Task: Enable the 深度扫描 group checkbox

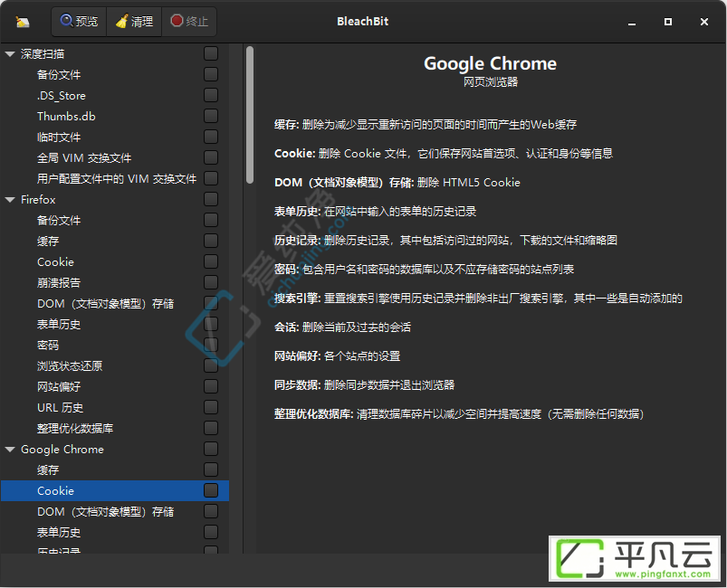Action: (211, 53)
